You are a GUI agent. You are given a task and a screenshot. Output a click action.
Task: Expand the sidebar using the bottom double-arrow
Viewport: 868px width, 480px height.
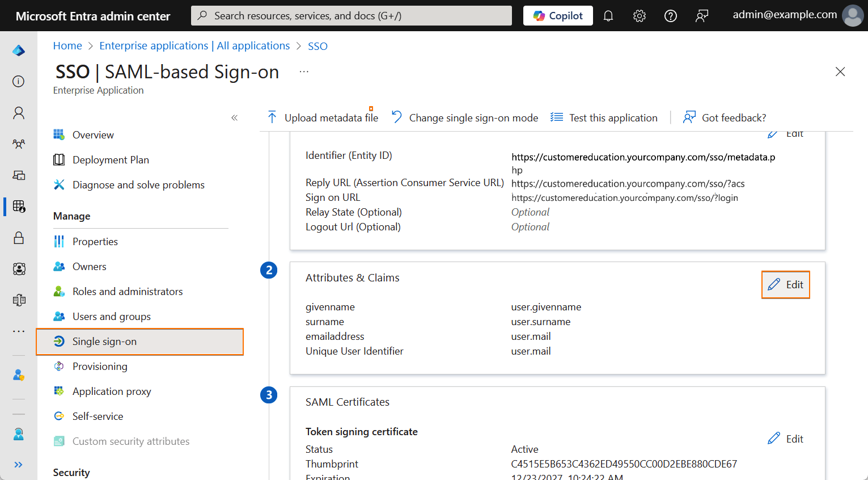tap(18, 464)
